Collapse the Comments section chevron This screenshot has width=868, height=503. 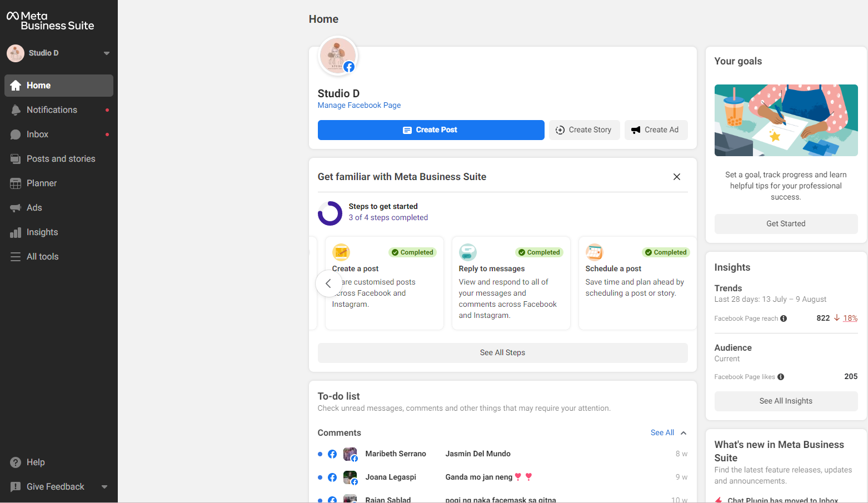tap(684, 433)
